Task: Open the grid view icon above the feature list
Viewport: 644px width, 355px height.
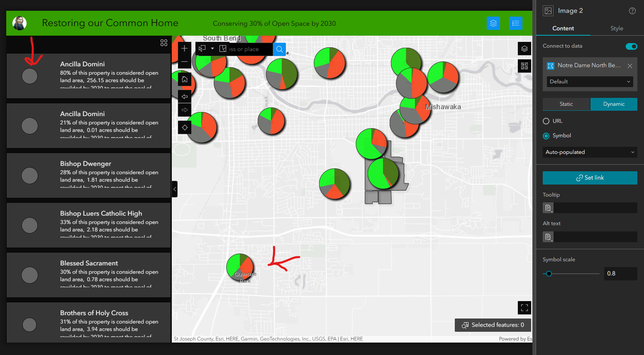Action: [163, 43]
